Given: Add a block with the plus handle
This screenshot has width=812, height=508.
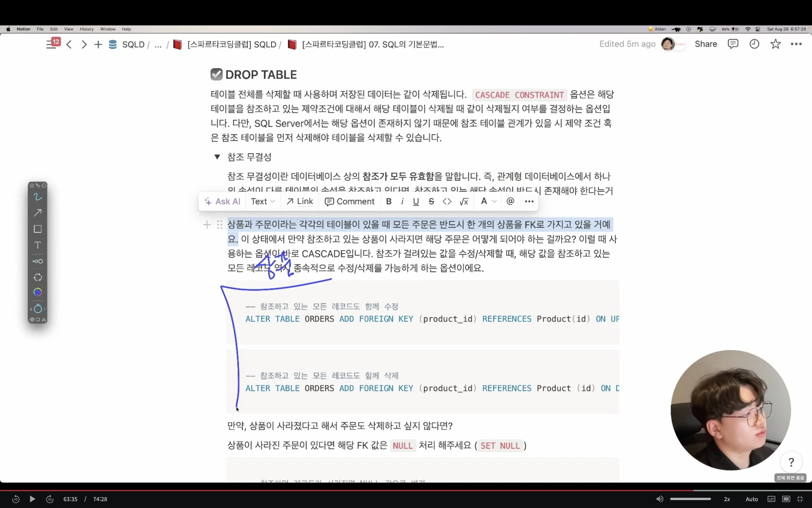Looking at the screenshot, I should click(207, 225).
